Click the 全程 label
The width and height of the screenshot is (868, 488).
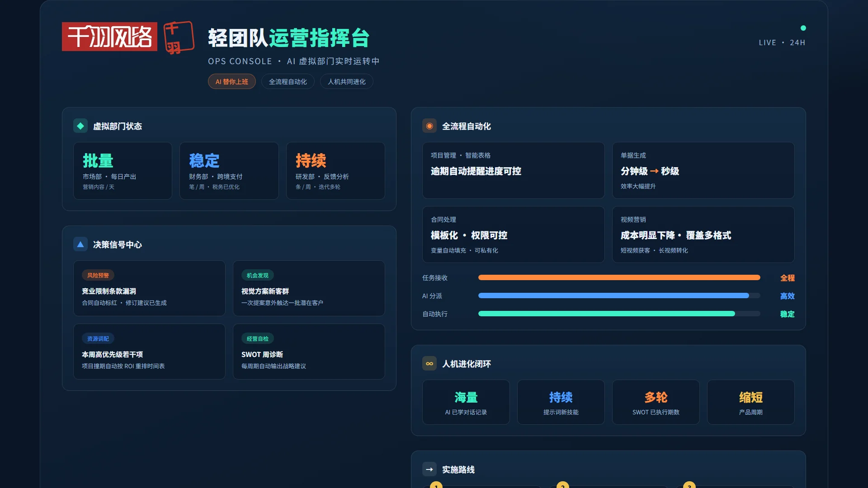[x=787, y=278]
